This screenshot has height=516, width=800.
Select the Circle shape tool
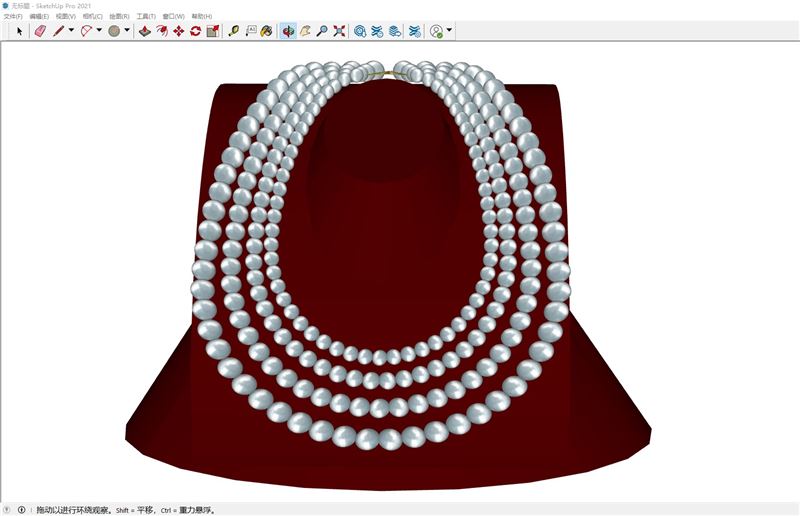pos(114,31)
